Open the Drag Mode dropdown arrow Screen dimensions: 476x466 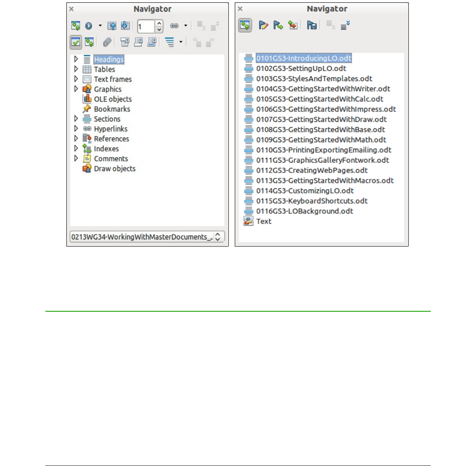(x=186, y=26)
